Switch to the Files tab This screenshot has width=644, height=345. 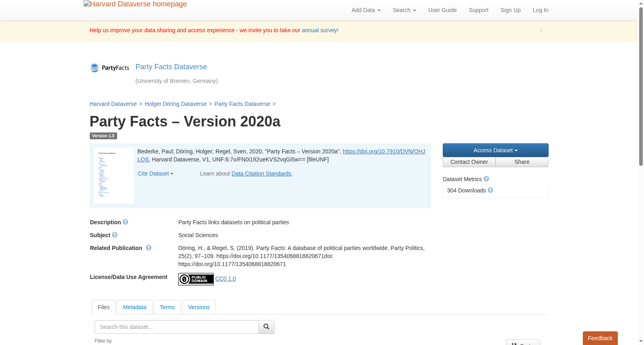(104, 307)
